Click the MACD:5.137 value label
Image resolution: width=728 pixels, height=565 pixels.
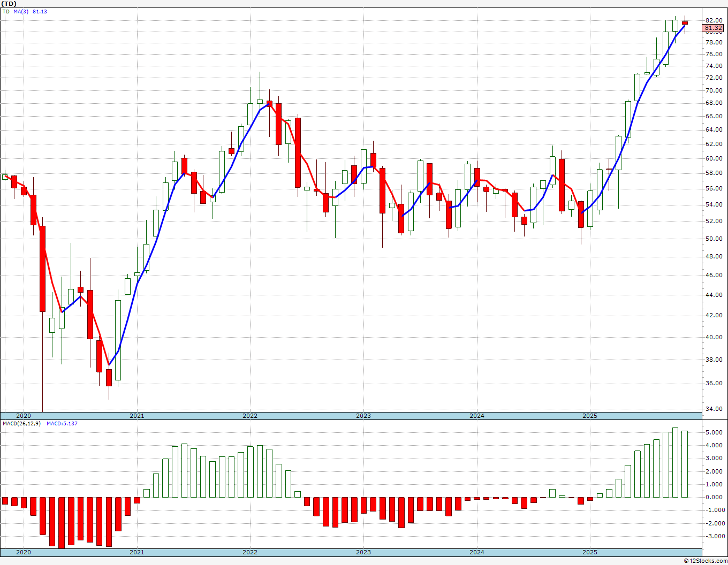62,423
